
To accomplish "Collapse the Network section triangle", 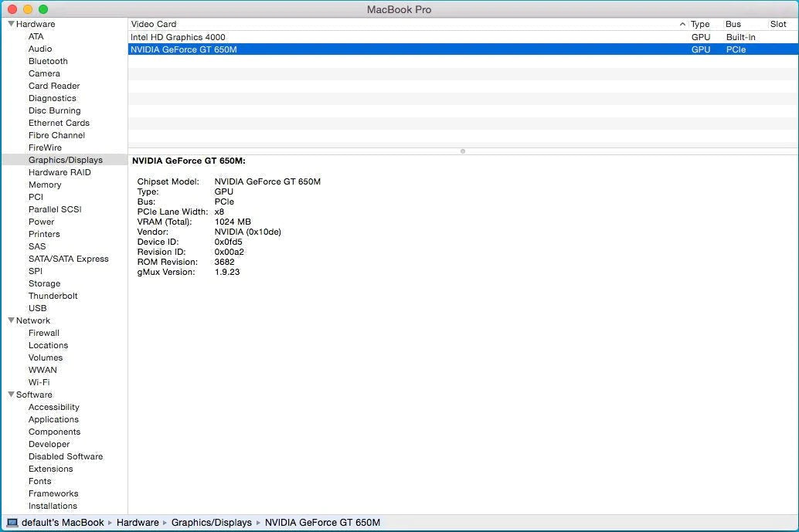I will coord(11,320).
